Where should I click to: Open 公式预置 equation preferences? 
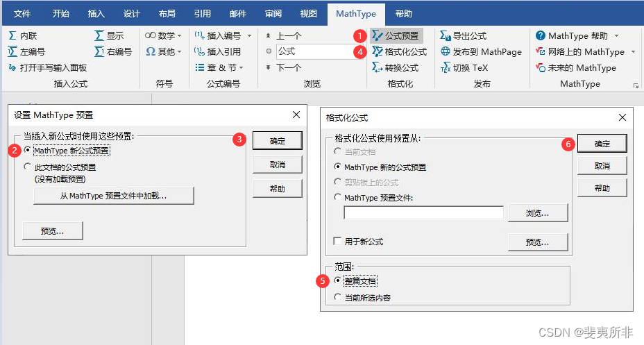coord(396,35)
